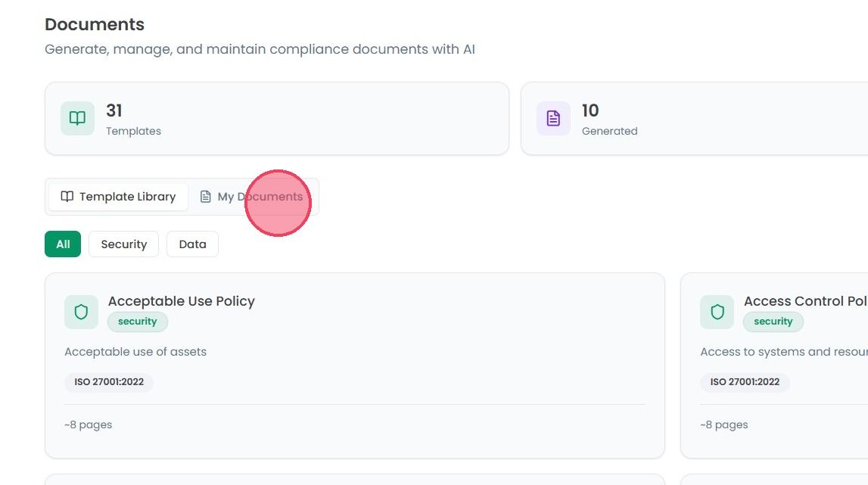Screen dimensions: 868x485
Task: Switch to the My Documents tab
Action: tap(252, 197)
